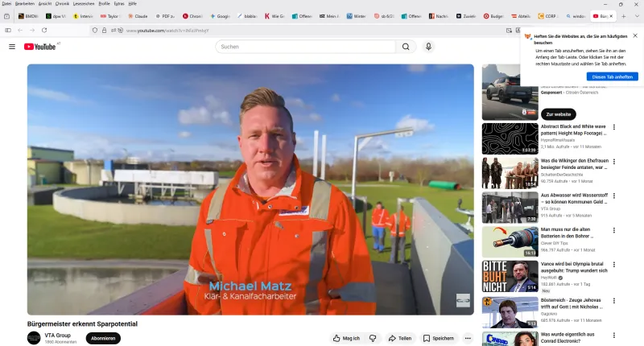Screen dimensions: 644x346
Task: Subscribe to VTA Group with Abonnieren
Action: coord(103,339)
